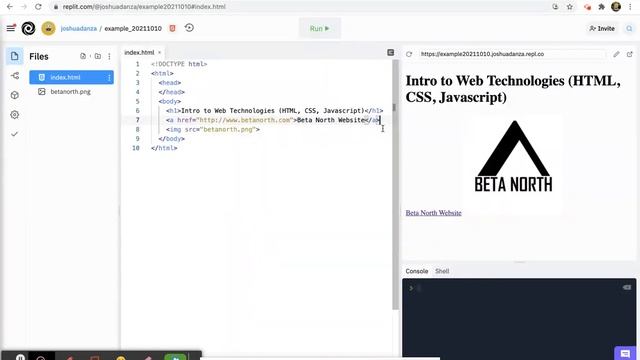The image size is (640, 360).
Task: Click the example_20211010 project name
Action: (x=133, y=28)
